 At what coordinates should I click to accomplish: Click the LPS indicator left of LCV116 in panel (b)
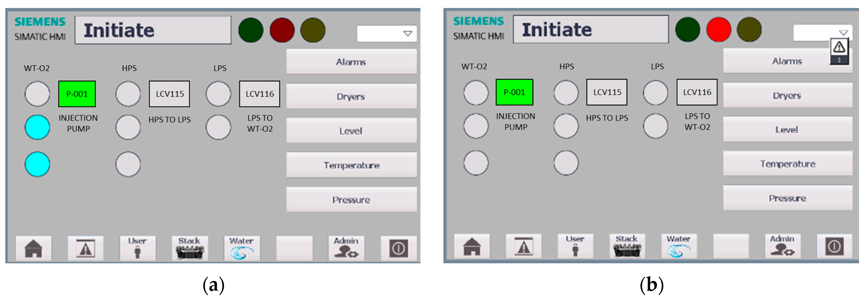(655, 93)
